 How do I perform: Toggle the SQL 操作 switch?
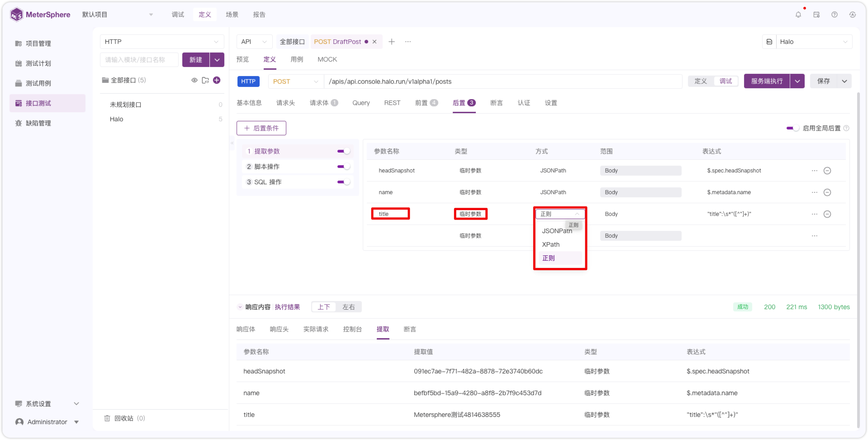pyautogui.click(x=344, y=182)
